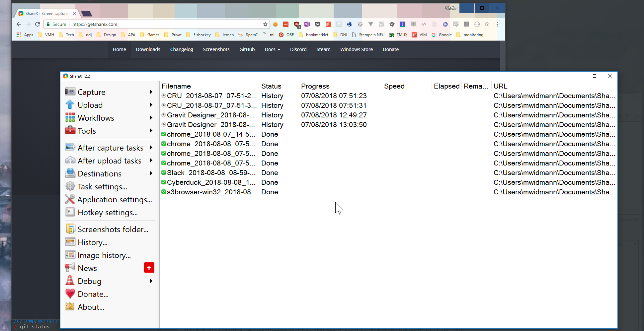Click the Steam link in the navbar
644x331 pixels.
click(323, 49)
